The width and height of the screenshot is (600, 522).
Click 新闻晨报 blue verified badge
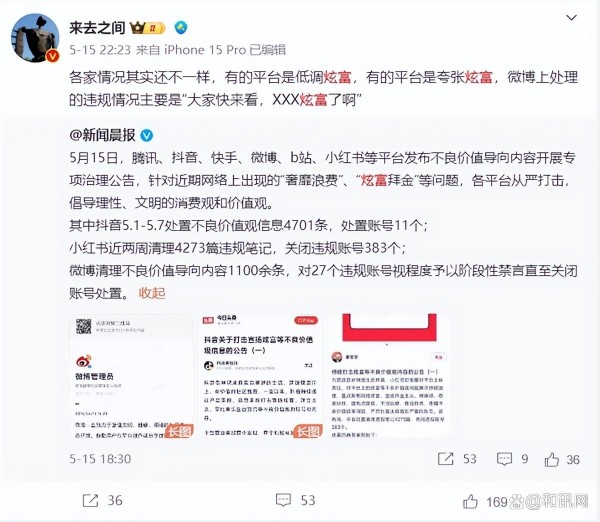147,135
